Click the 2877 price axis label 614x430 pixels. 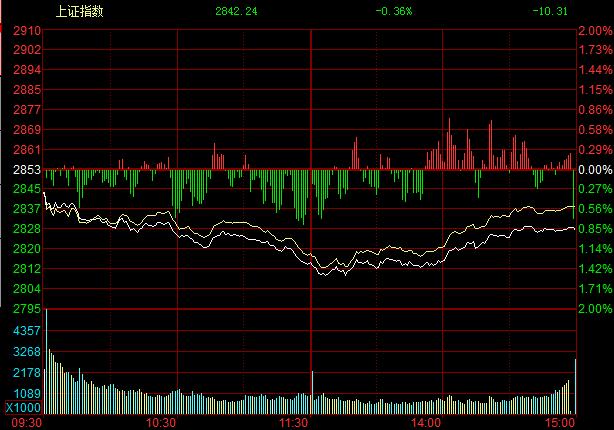tap(27, 110)
